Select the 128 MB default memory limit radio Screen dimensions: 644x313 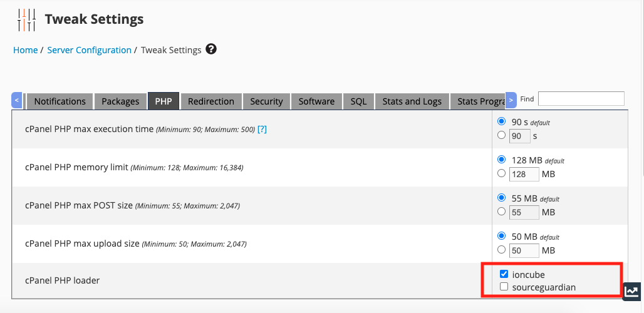pyautogui.click(x=501, y=160)
